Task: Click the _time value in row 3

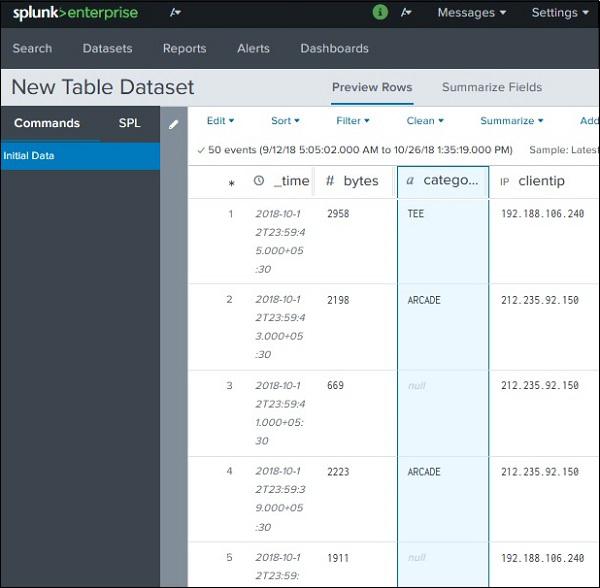Action: point(280,413)
